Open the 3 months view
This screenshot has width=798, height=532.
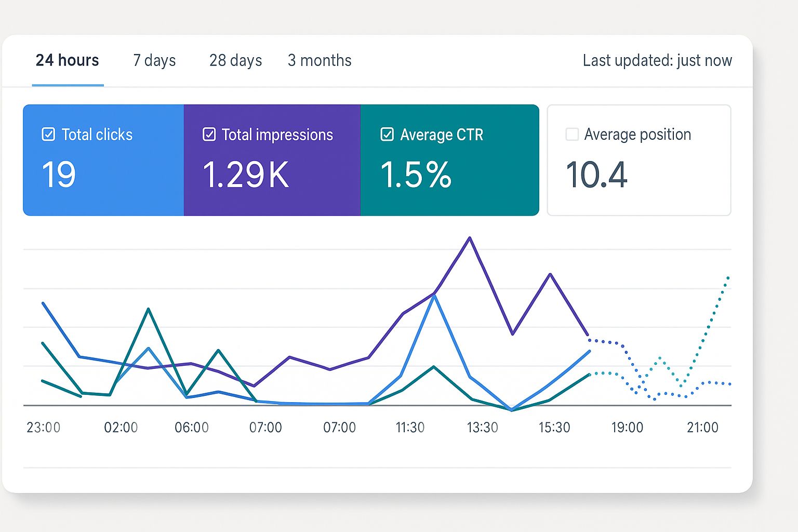[319, 60]
